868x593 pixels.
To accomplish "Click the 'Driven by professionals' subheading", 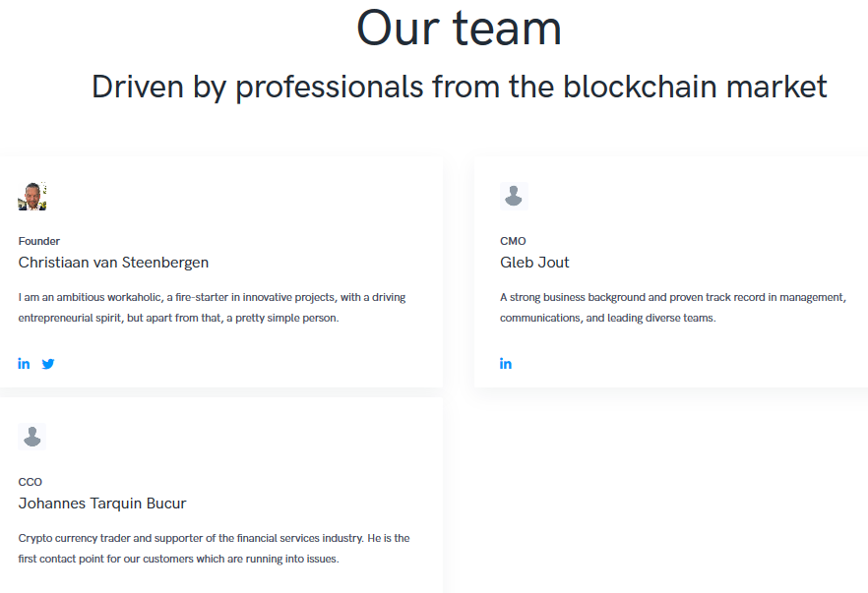I will click(x=459, y=87).
